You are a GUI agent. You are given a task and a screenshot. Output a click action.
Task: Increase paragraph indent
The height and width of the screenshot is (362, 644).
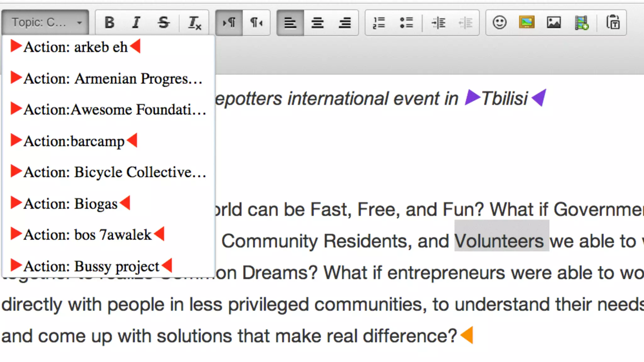(x=438, y=23)
